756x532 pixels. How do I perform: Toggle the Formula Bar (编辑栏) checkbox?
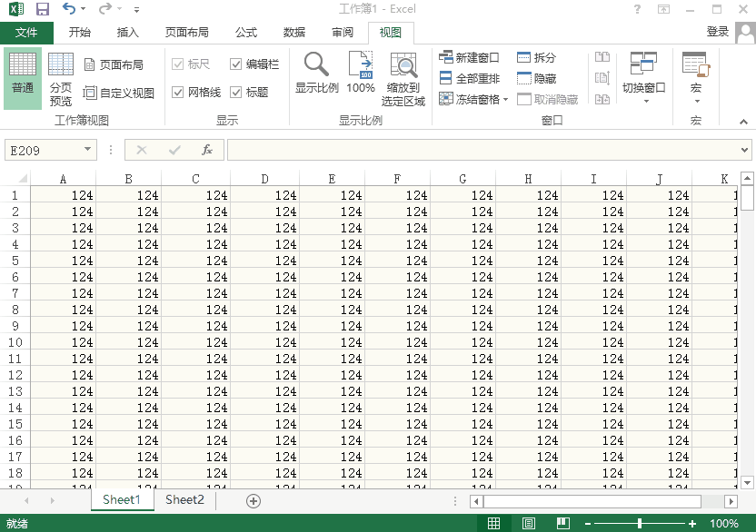(x=235, y=64)
